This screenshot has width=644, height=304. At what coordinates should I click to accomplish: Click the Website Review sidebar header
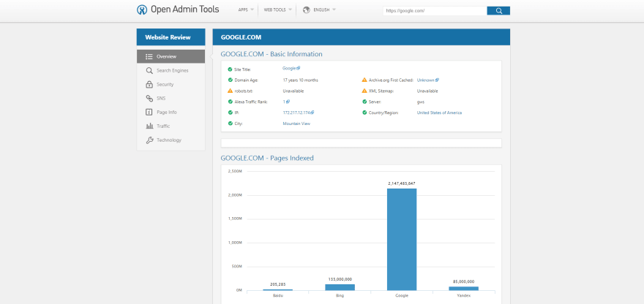171,37
